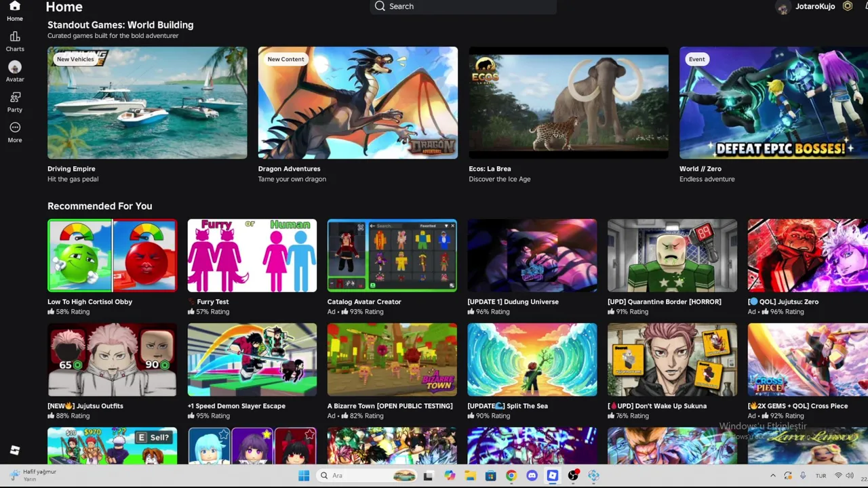
Task: Open the Dudung Universe game tile
Action: tap(532, 256)
